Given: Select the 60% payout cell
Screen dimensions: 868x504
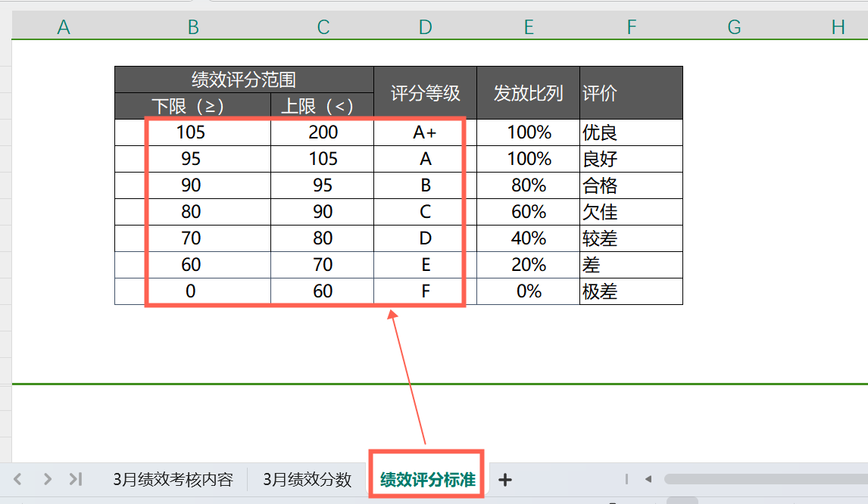Looking at the screenshot, I should pos(528,212).
